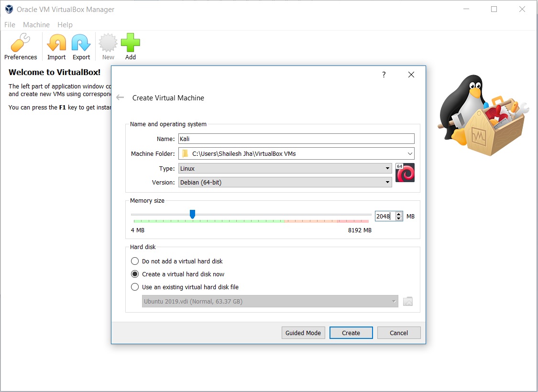The width and height of the screenshot is (538, 392).
Task: Click the memory size slider handle
Action: click(x=193, y=214)
